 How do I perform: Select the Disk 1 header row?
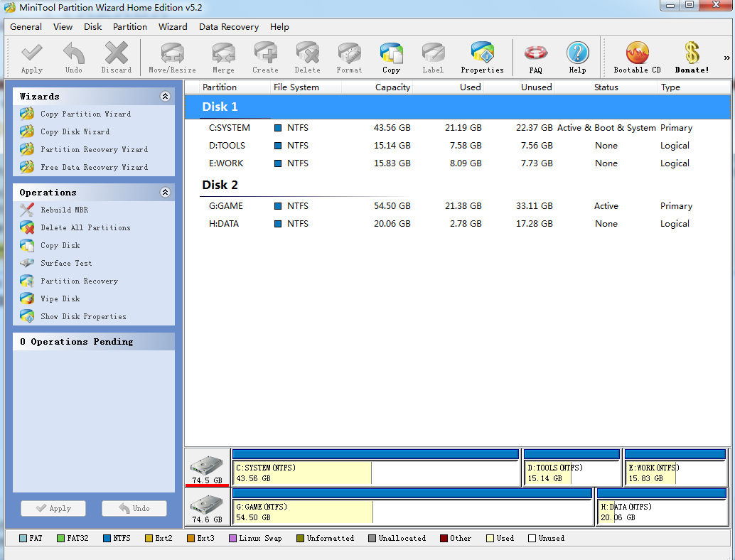tap(458, 107)
